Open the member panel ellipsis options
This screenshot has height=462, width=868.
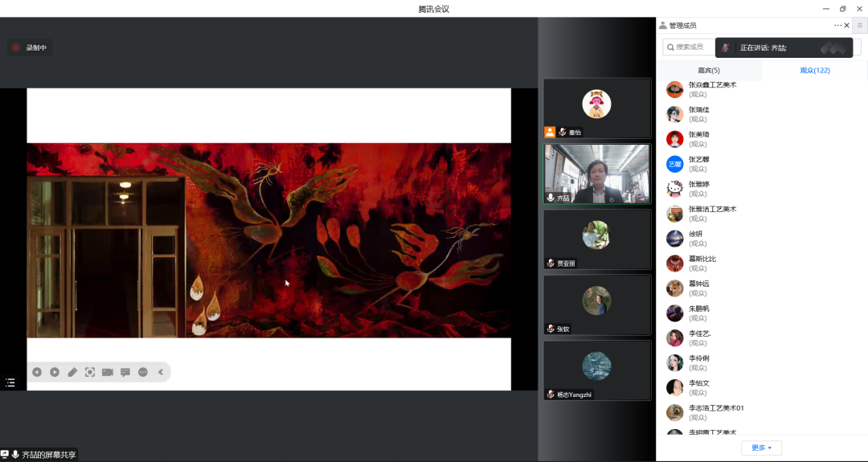(837, 26)
